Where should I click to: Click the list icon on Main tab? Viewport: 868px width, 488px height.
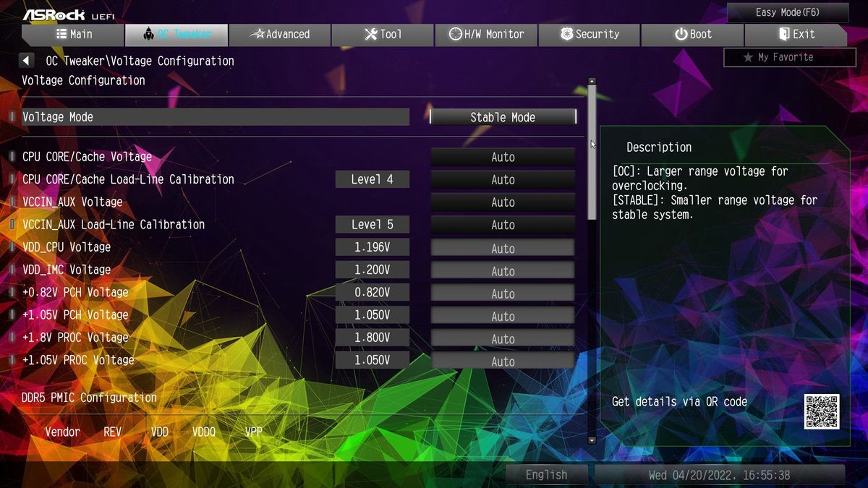(61, 34)
